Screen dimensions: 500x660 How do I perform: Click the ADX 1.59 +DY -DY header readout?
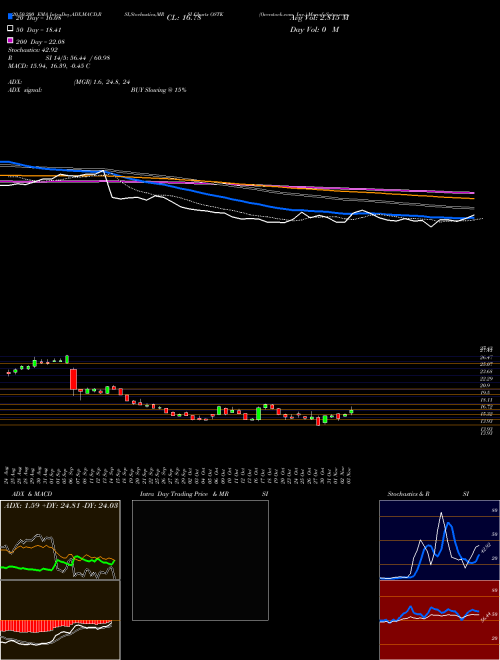tap(61, 505)
